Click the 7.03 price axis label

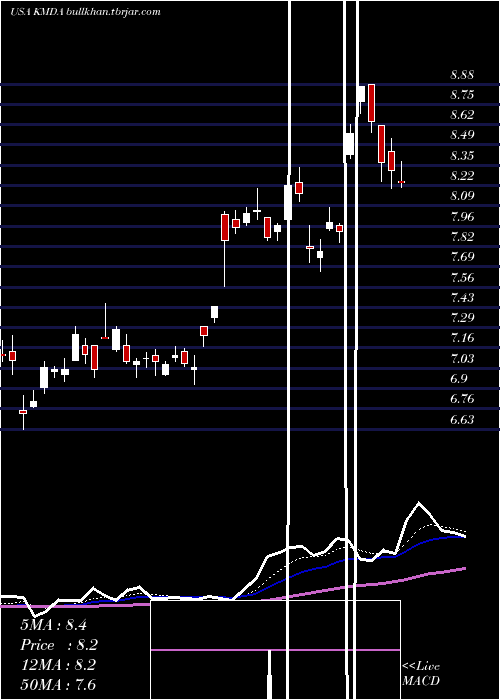coord(462,358)
